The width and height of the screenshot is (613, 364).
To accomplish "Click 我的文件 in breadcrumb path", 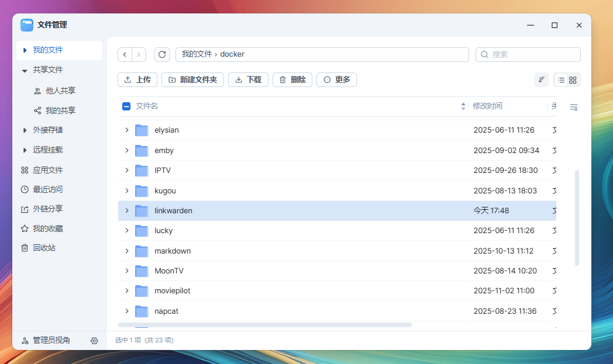I will (x=197, y=54).
